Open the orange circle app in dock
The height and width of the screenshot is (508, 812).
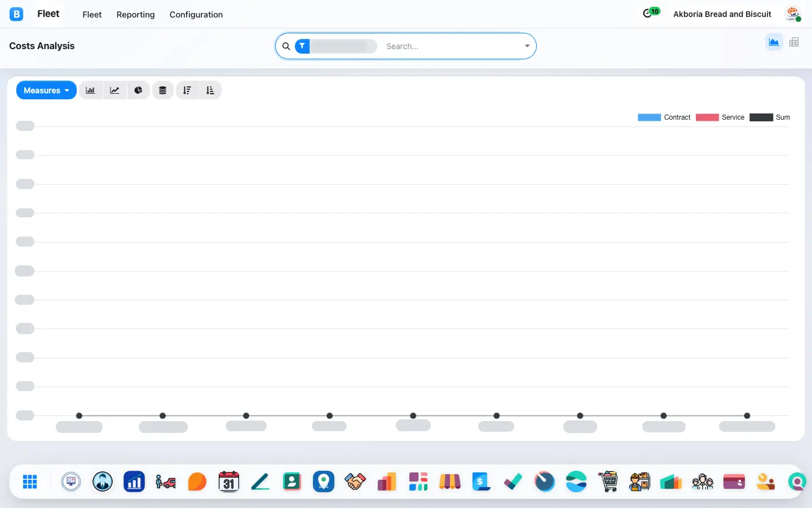tap(197, 481)
